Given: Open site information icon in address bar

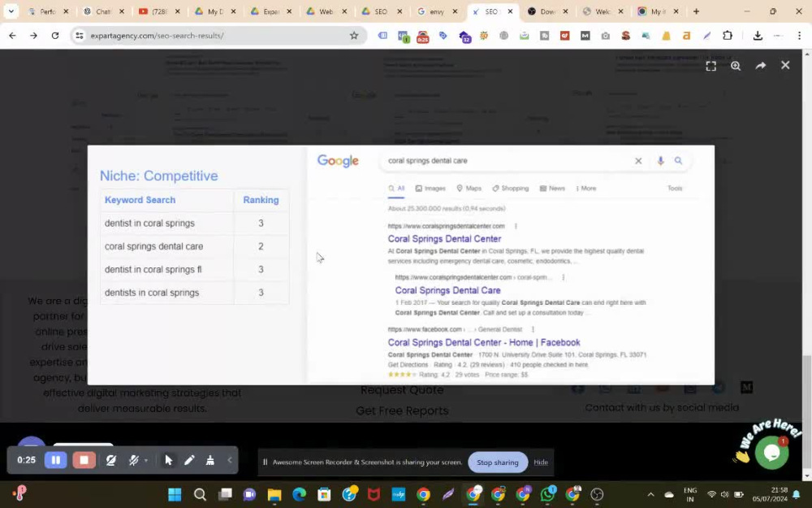Looking at the screenshot, I should pos(80,35).
